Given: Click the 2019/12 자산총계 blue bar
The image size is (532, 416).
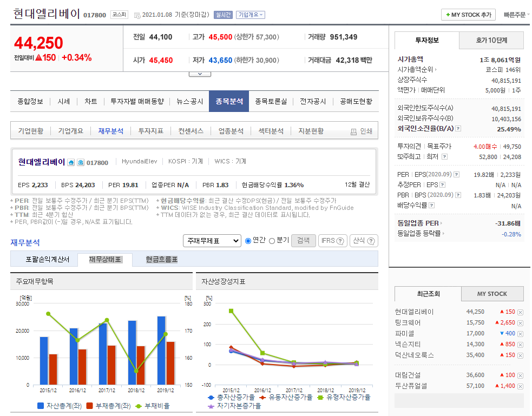Looking at the screenshot, I should (x=161, y=351).
